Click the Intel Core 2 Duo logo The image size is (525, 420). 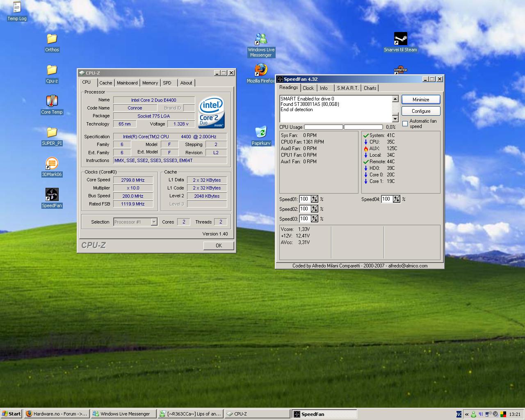(211, 112)
